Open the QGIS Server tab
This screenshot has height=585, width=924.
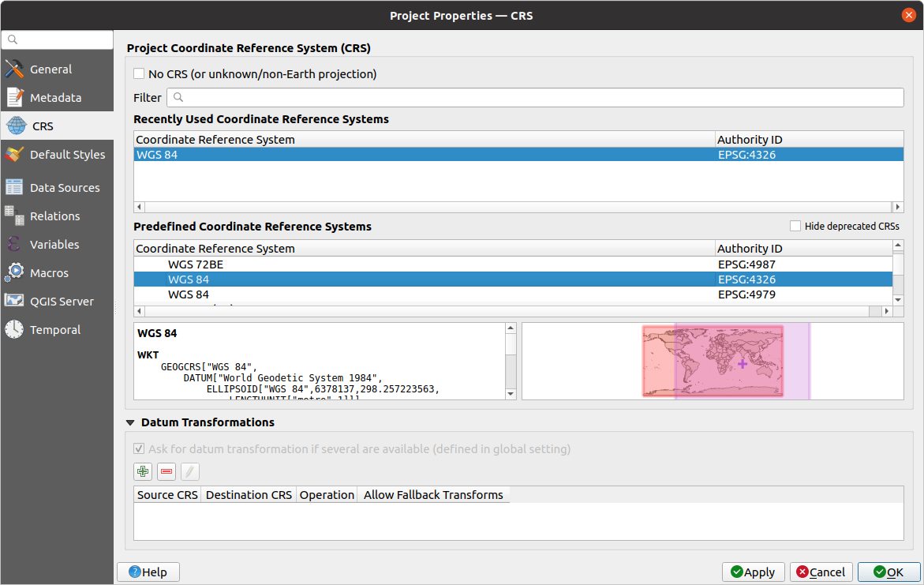point(62,302)
